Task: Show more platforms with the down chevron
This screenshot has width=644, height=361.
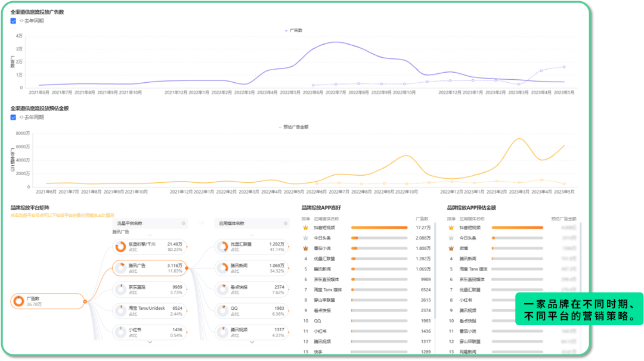Action: (150, 342)
